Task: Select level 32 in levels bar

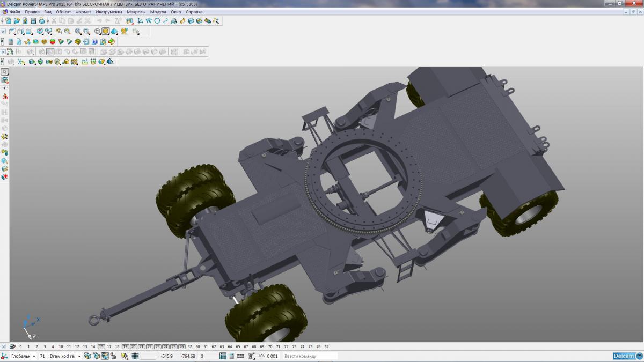Action: tap(189, 346)
